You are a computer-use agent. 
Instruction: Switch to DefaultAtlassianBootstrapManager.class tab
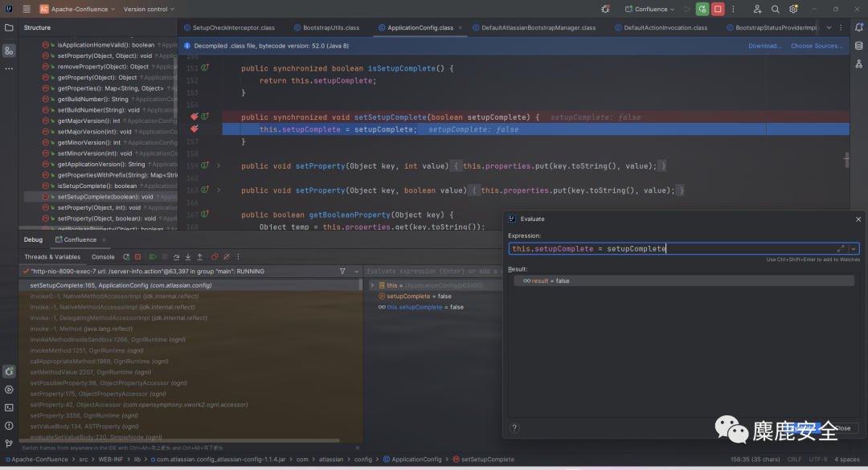[x=534, y=27]
